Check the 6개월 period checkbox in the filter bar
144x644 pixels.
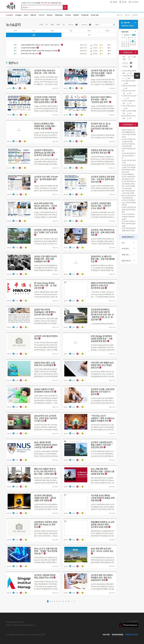55,25
